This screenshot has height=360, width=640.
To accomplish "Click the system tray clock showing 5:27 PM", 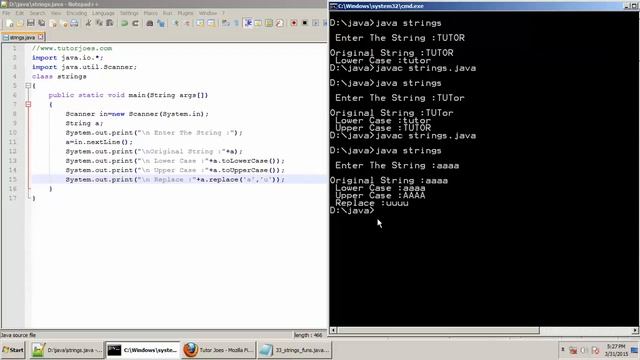I will tap(616, 350).
